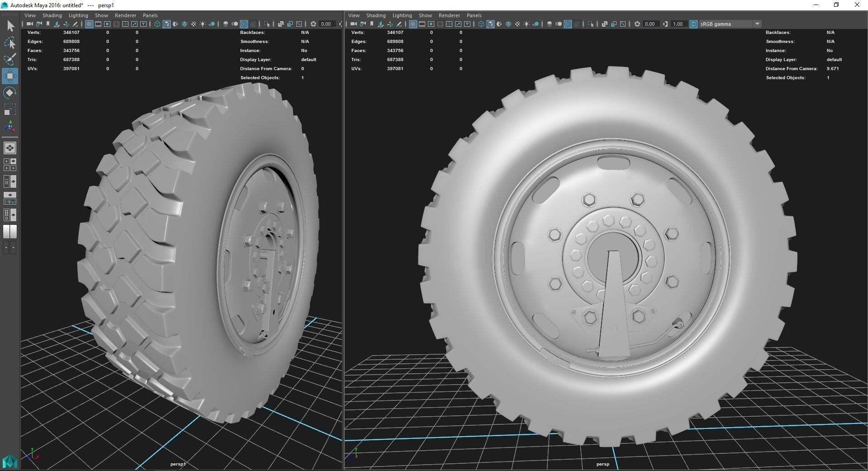Click 2D pan/zoom icon in left viewport
Screen dimensions: 868x471
click(66, 24)
